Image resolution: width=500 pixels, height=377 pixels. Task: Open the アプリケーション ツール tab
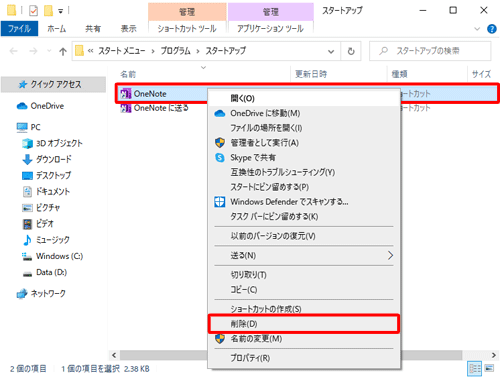(270, 29)
